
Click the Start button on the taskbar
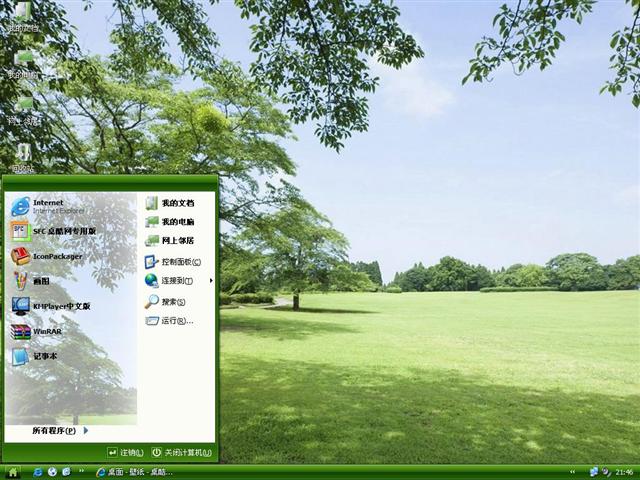click(x=12, y=472)
